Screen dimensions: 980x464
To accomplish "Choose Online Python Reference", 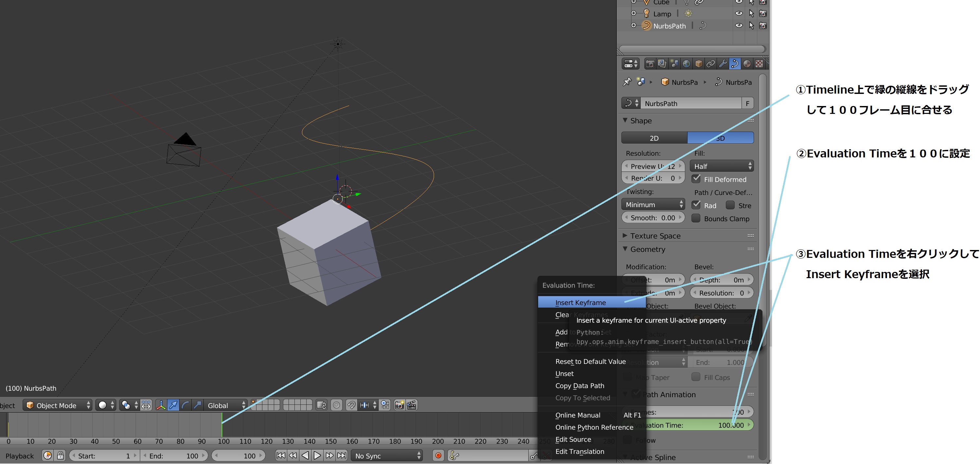I will 592,427.
